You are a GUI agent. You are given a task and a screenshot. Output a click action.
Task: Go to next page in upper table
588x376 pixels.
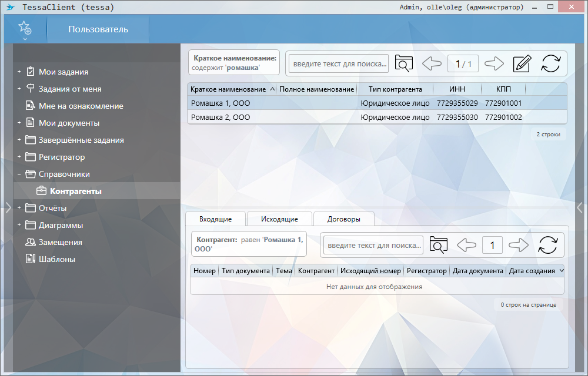pos(494,63)
